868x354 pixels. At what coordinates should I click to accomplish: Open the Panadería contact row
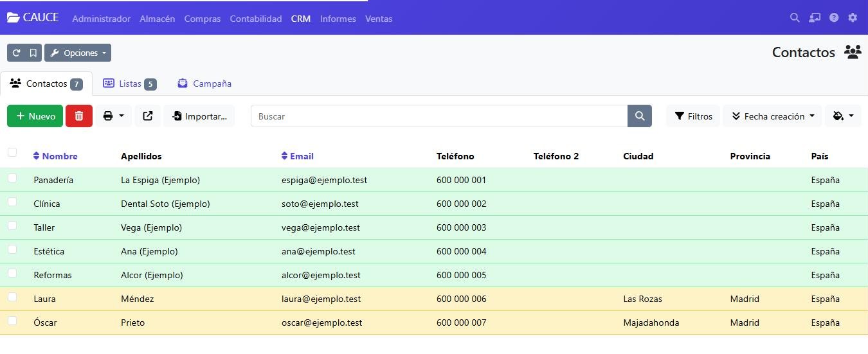(434, 180)
